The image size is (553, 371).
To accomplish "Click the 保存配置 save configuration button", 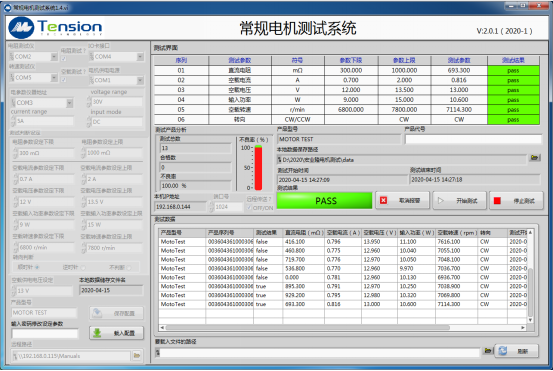I will tap(117, 313).
